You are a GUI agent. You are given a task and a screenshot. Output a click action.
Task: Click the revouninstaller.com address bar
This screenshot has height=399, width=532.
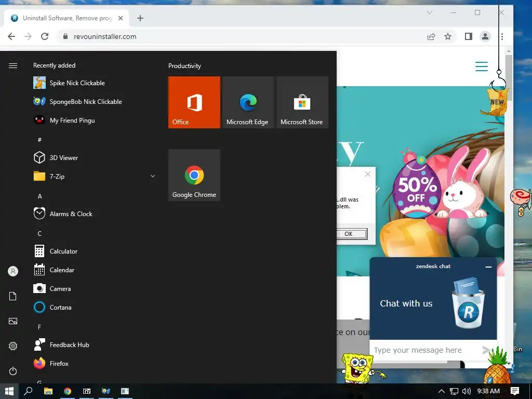click(241, 36)
